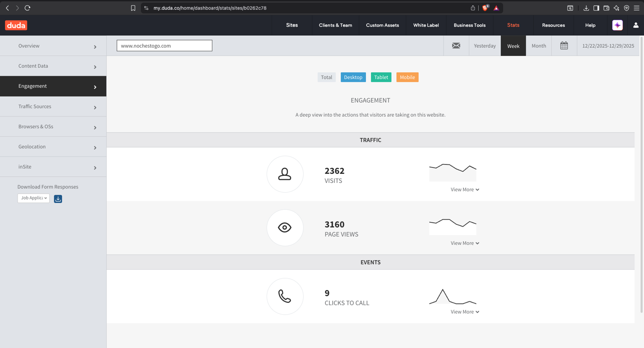The height and width of the screenshot is (348, 644).
Task: Toggle the Mobile device filter
Action: coord(407,77)
